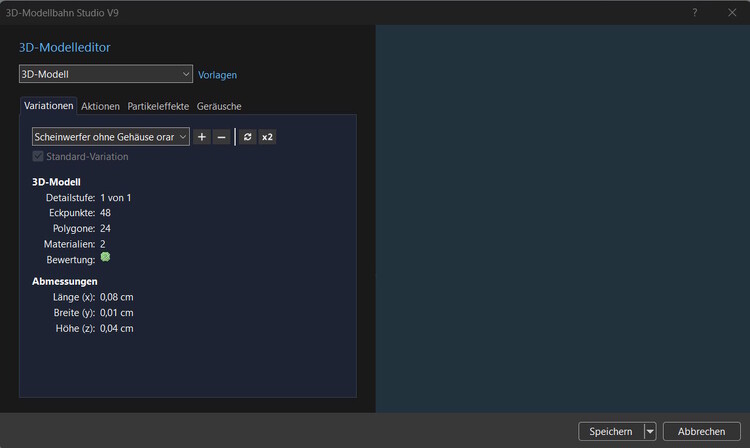Image resolution: width=750 pixels, height=448 pixels.
Task: Click the Breite (y) value 0,01 cm
Action: click(x=117, y=313)
